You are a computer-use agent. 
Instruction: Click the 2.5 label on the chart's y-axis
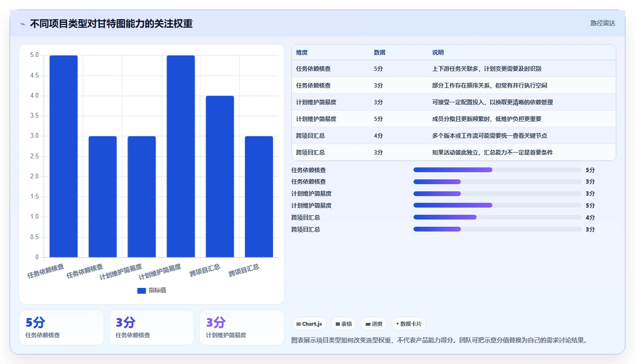tap(34, 156)
